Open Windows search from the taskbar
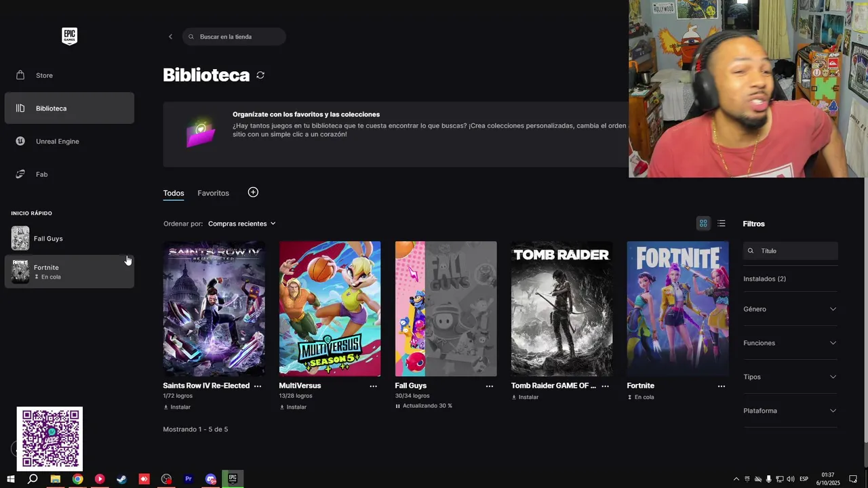The image size is (868, 488). click(x=33, y=479)
